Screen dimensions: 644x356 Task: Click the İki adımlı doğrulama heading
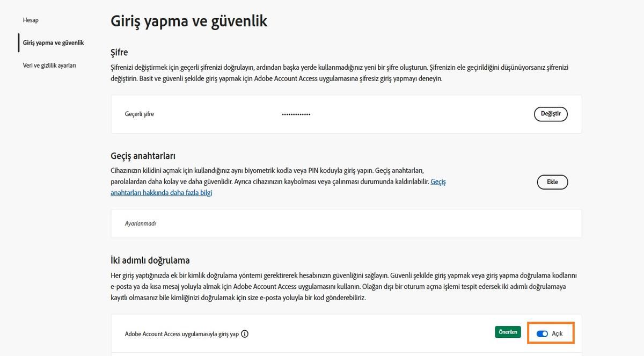(x=150, y=260)
